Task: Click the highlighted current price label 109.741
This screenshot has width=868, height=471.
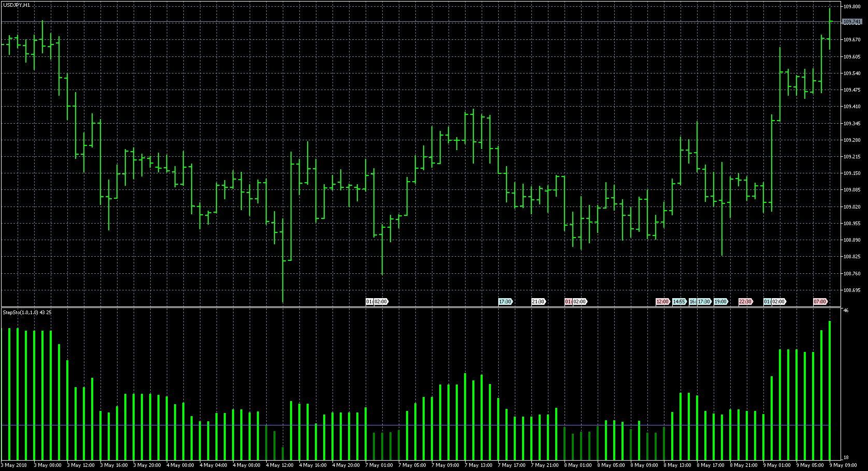Action: click(x=852, y=22)
